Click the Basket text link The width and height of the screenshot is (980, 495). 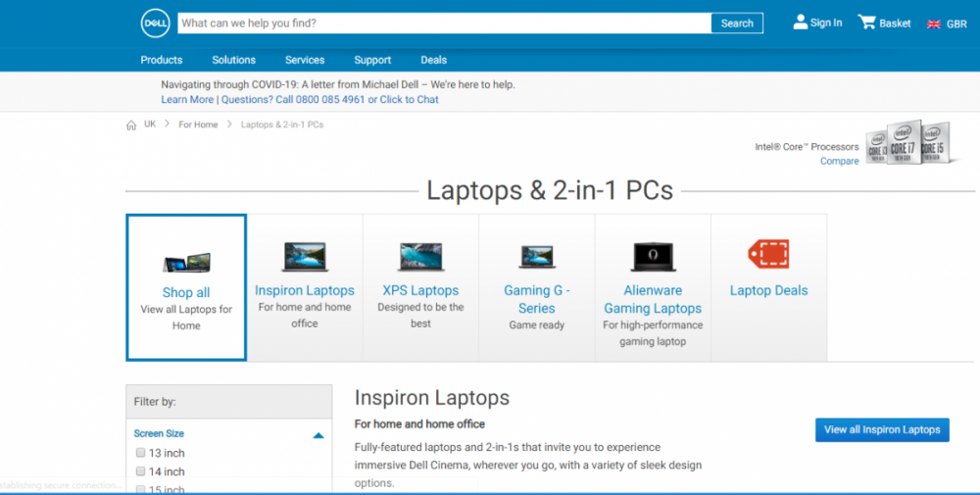pyautogui.click(x=895, y=24)
